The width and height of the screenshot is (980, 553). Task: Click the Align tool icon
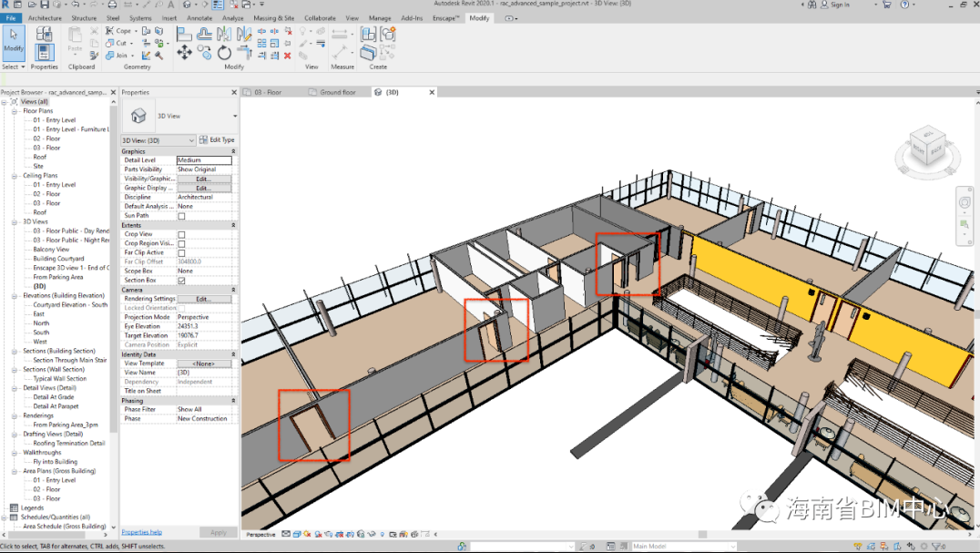(x=184, y=35)
